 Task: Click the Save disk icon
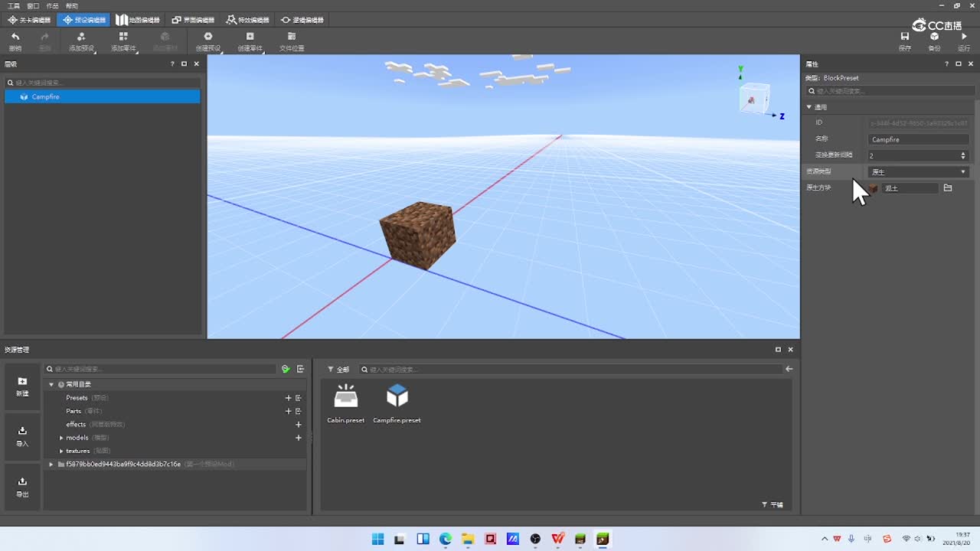tap(905, 37)
